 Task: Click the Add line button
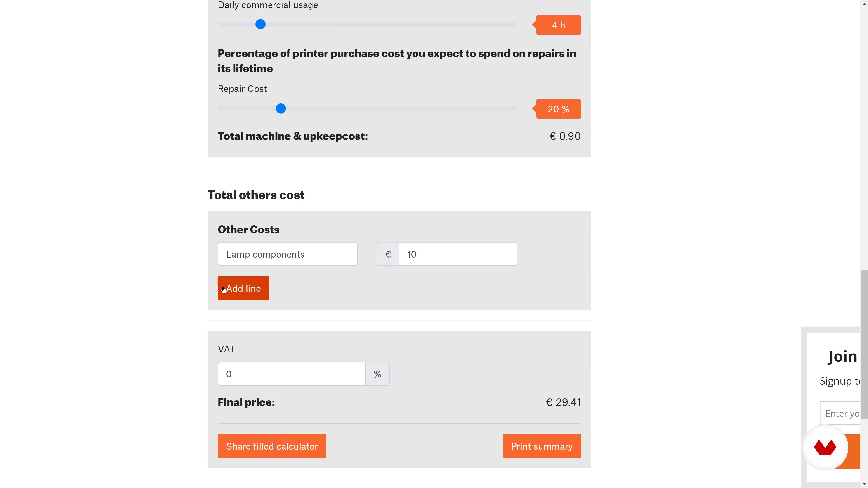point(243,288)
